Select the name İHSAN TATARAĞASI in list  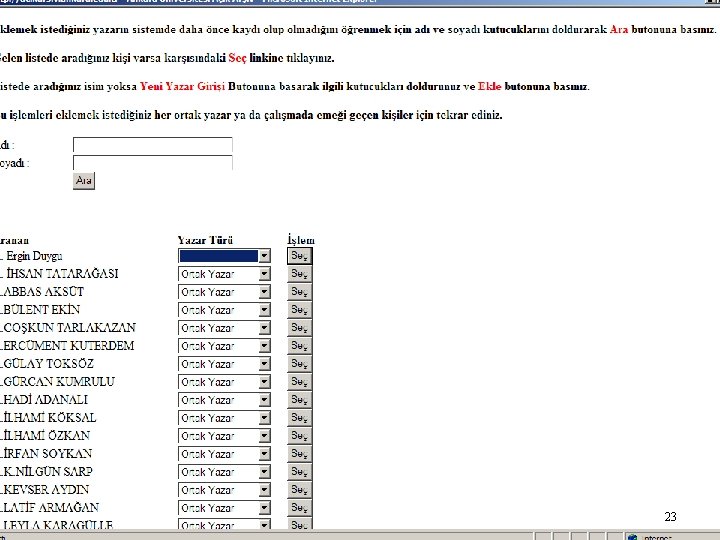pyautogui.click(x=62, y=274)
